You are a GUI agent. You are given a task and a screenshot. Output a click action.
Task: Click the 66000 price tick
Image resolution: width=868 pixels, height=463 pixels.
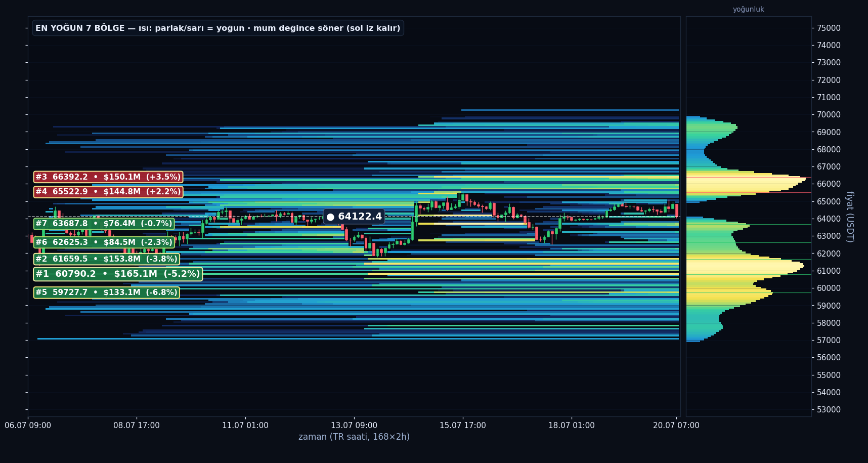(x=829, y=184)
